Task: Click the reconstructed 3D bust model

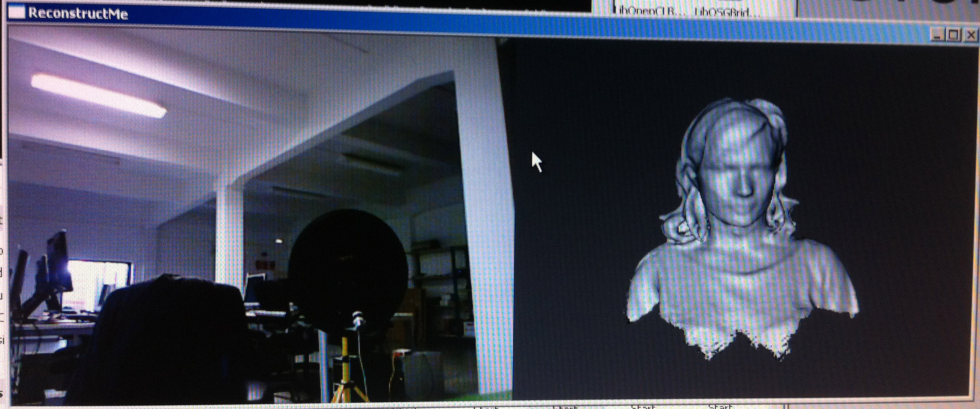Action: tap(742, 229)
